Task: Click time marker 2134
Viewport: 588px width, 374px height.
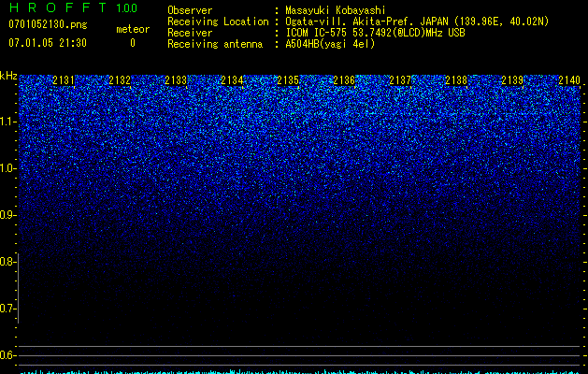Action: click(x=232, y=79)
